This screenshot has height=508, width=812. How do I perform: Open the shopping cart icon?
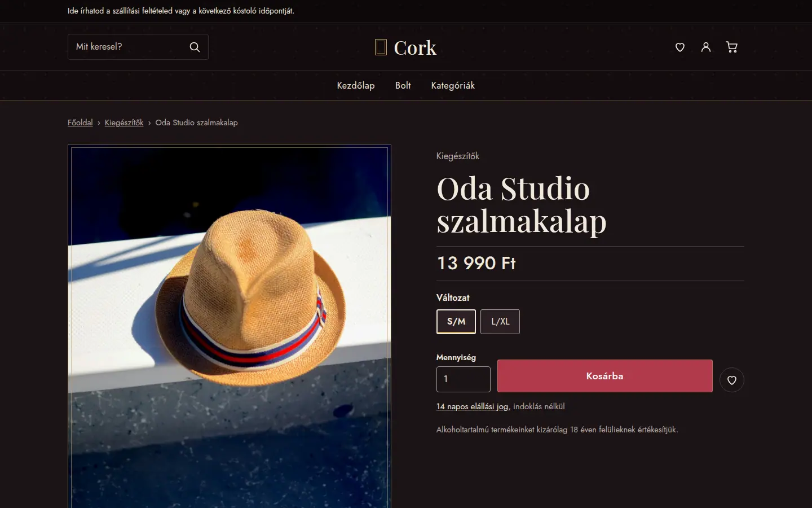(x=732, y=47)
